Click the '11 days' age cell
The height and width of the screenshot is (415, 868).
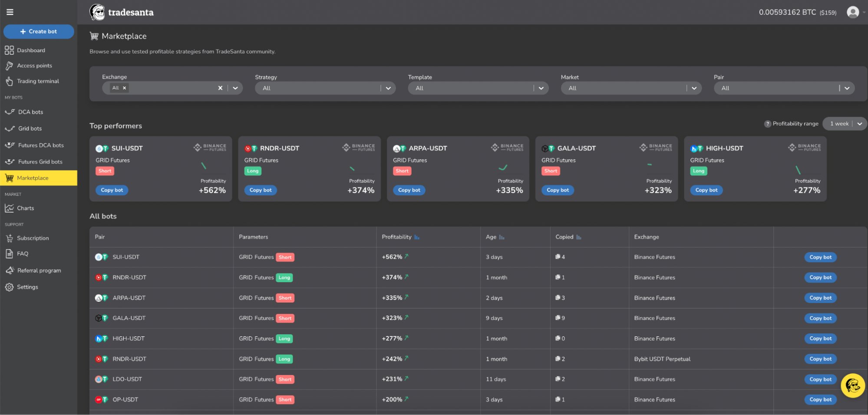pos(496,379)
